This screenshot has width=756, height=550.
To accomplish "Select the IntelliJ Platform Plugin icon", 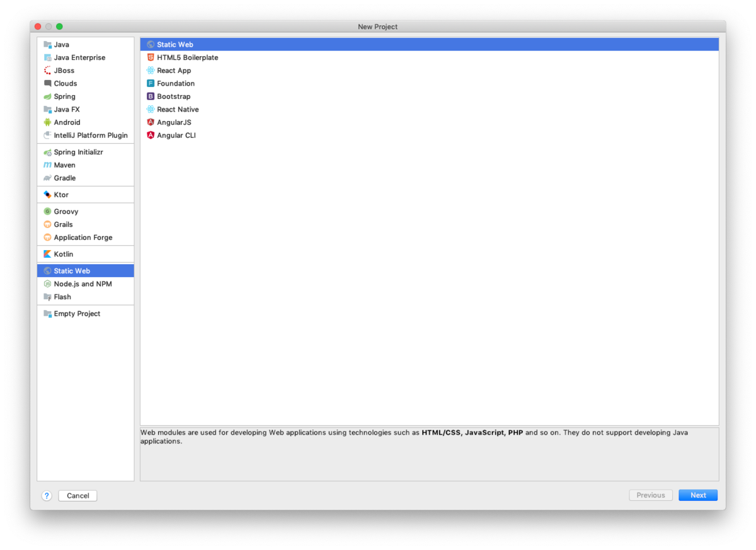I will (x=47, y=135).
